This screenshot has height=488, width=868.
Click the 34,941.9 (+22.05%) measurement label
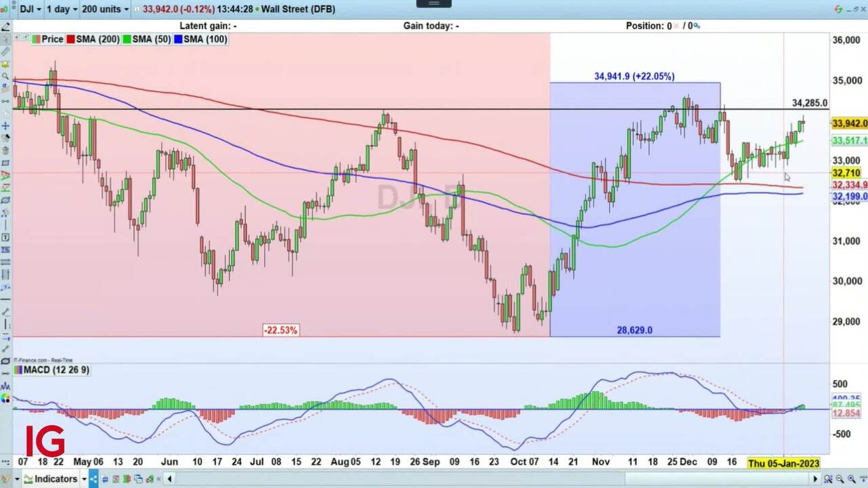(x=634, y=77)
